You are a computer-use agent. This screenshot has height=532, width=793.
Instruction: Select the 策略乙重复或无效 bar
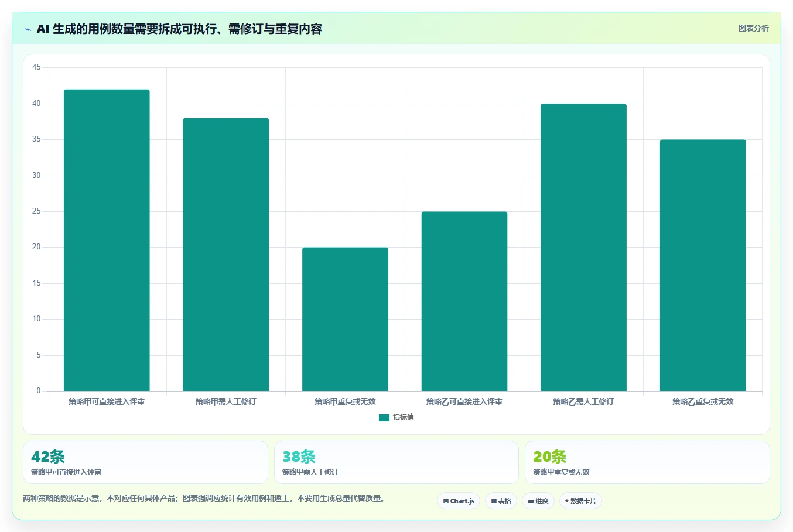coord(703,265)
